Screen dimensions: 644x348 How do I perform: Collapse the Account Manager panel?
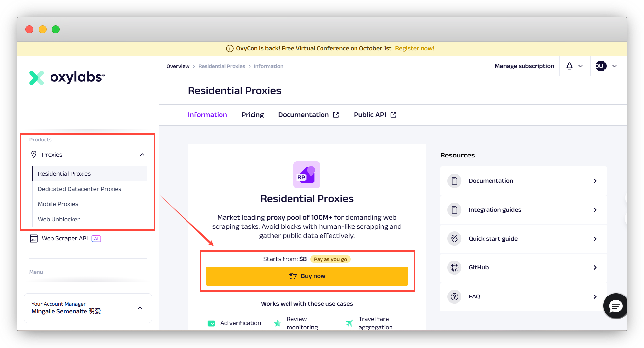point(140,308)
